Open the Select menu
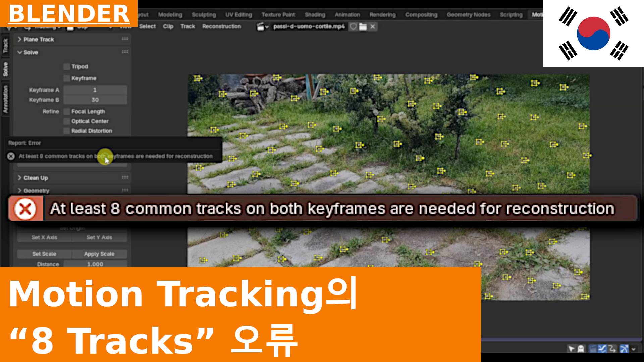This screenshot has height=362, width=644. pyautogui.click(x=147, y=26)
